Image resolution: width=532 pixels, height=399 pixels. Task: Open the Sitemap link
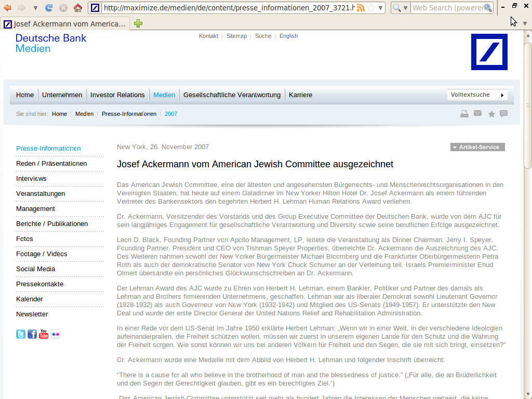(236, 36)
